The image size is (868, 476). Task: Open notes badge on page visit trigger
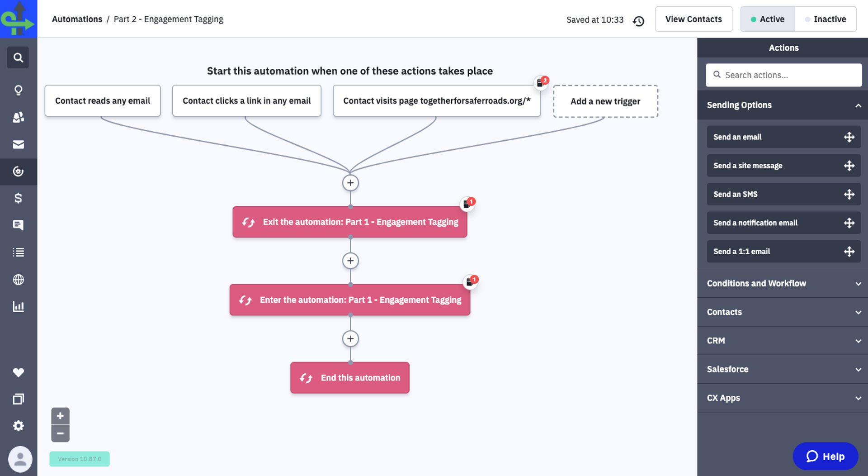point(541,82)
